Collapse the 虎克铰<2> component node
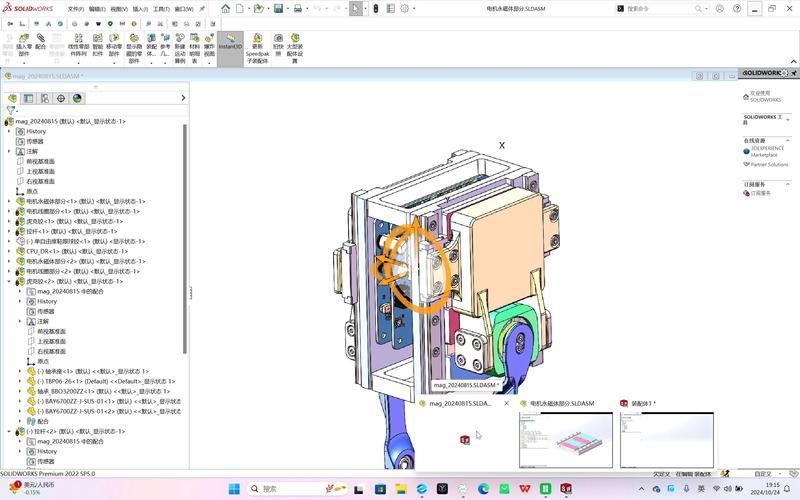The image size is (800, 500). tap(9, 281)
